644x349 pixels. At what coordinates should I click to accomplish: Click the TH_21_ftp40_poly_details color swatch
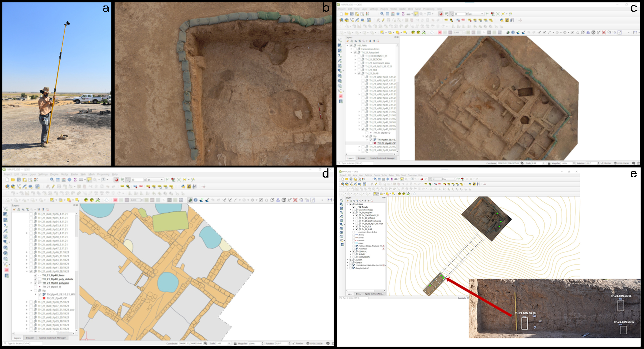tap(39, 279)
